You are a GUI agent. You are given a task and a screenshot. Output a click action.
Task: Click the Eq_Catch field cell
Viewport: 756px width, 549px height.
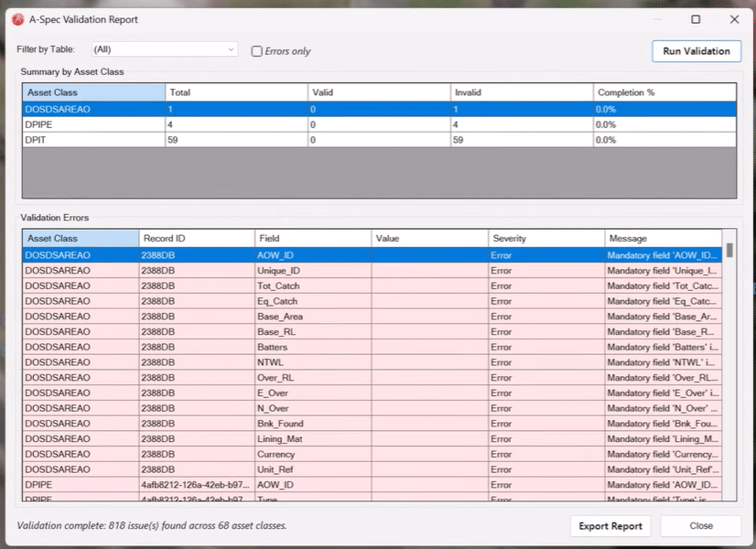(x=313, y=301)
